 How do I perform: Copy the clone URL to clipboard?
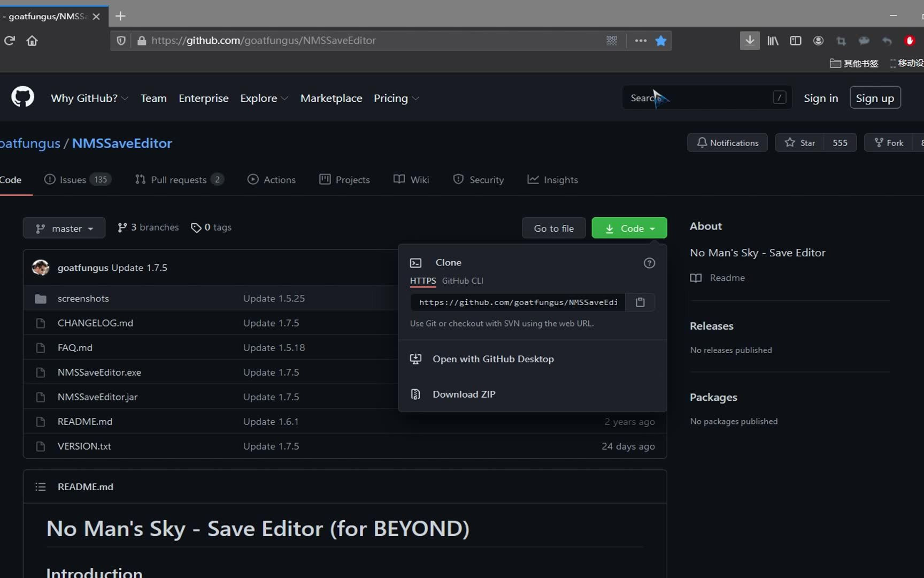640,302
